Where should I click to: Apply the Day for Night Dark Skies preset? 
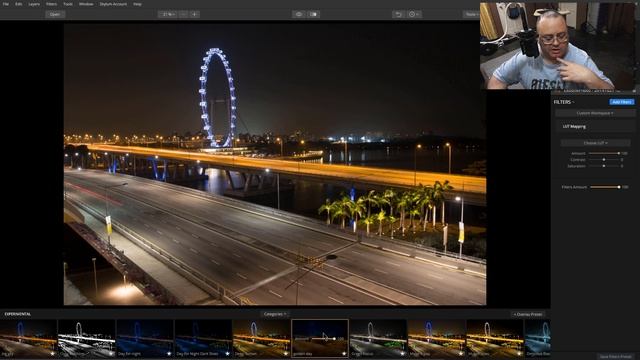coord(203,338)
